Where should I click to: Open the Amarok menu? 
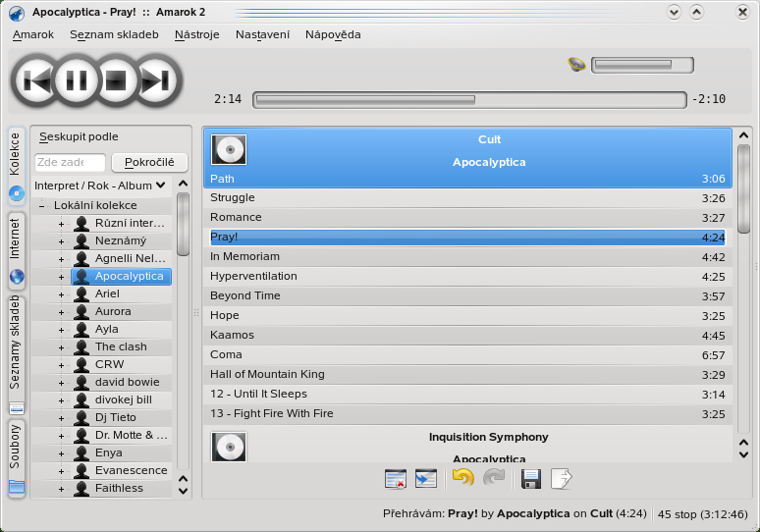click(33, 35)
